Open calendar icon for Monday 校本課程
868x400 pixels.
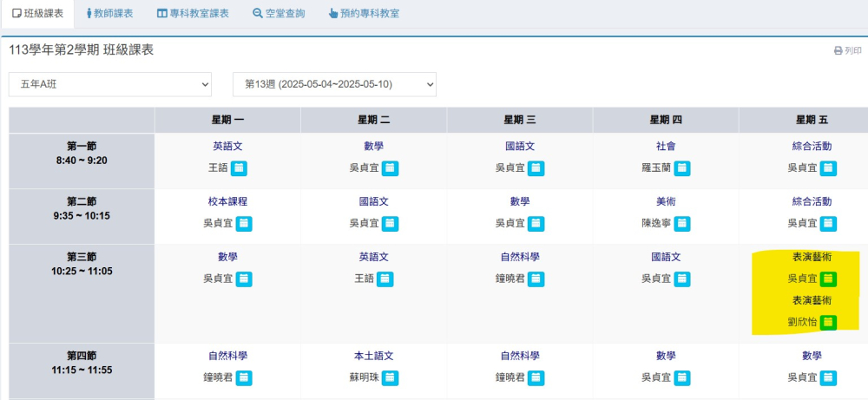[x=244, y=224]
